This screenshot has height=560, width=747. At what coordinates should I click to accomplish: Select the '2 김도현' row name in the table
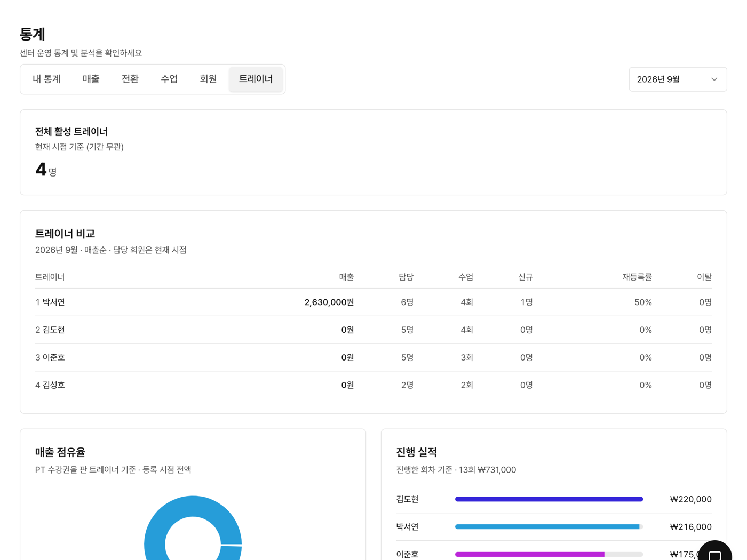(x=50, y=330)
